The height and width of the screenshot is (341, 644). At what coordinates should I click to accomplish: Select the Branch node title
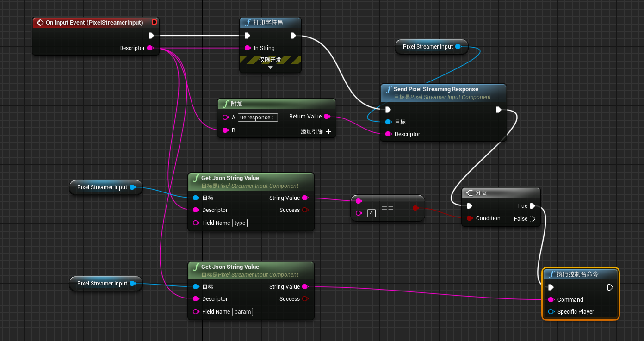481,193
